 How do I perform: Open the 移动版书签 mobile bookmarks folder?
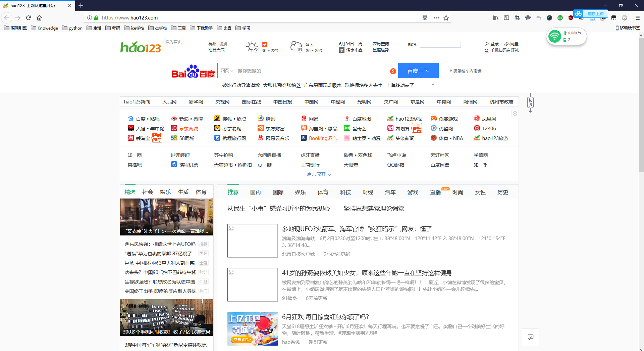point(628,28)
